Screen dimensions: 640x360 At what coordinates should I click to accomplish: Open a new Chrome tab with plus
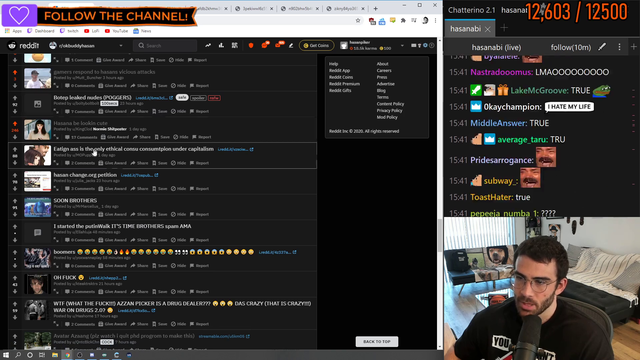[376, 9]
